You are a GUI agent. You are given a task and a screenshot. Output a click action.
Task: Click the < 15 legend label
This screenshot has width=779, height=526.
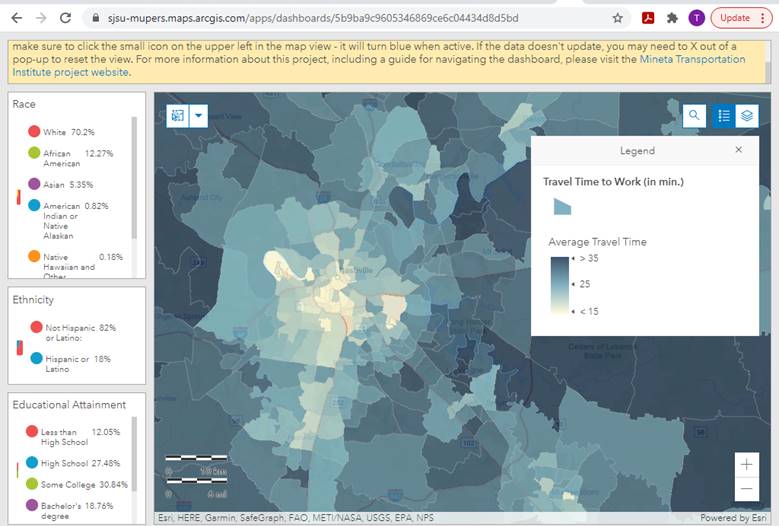[589, 311]
